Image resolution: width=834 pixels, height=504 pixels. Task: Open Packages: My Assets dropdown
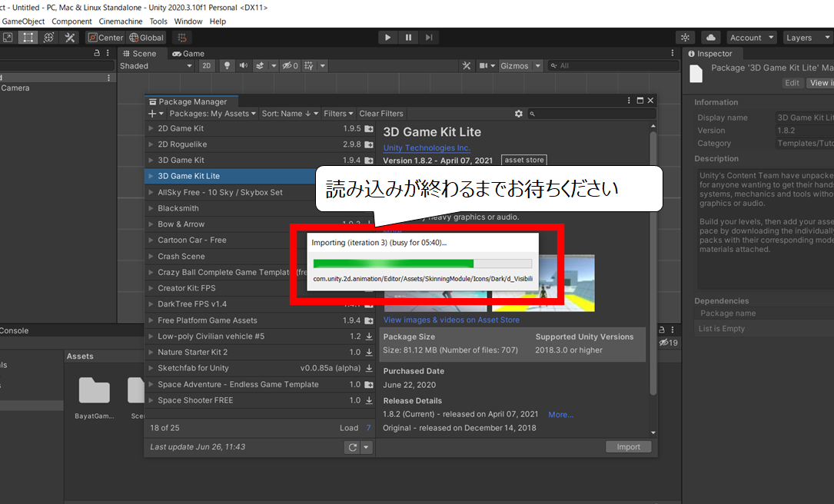[212, 114]
